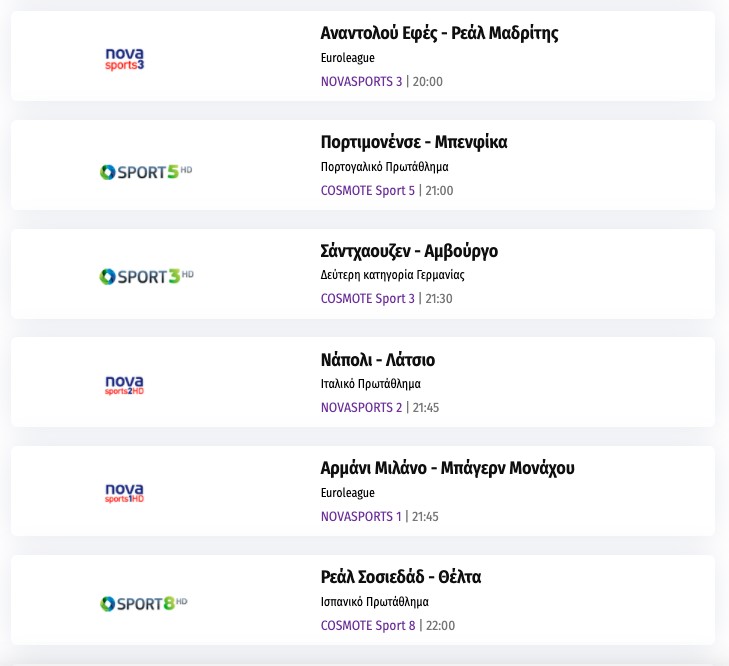Select the Σάντχαουζεν - Αμβούργο match heading

coord(409,250)
